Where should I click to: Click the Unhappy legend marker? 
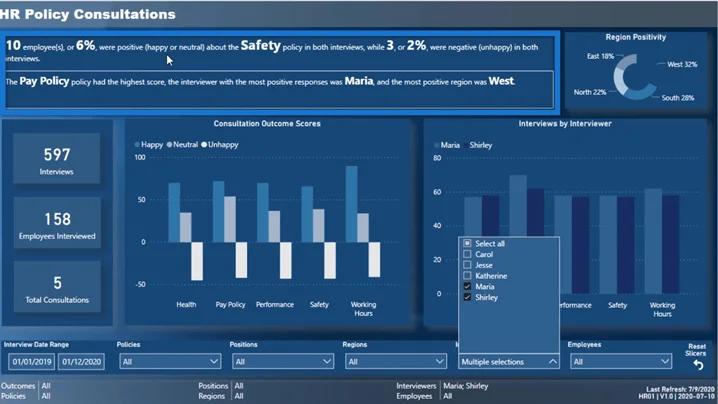204,145
